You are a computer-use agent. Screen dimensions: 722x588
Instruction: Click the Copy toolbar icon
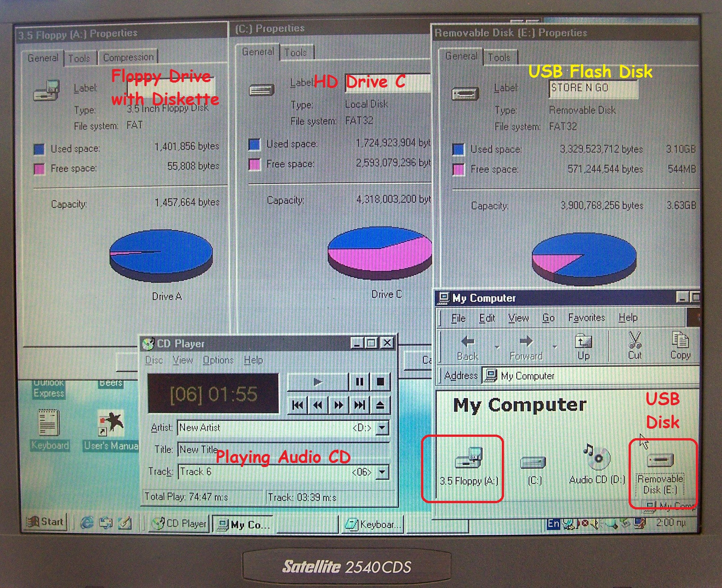[680, 346]
